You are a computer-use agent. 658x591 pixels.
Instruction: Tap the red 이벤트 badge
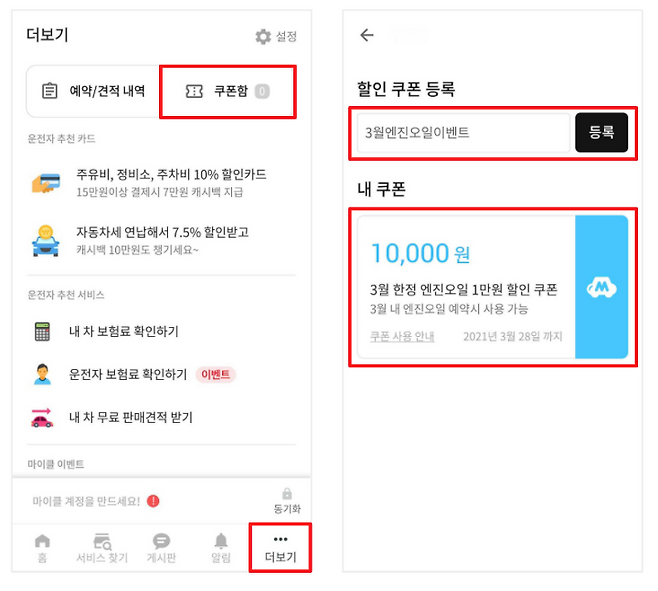(216, 374)
